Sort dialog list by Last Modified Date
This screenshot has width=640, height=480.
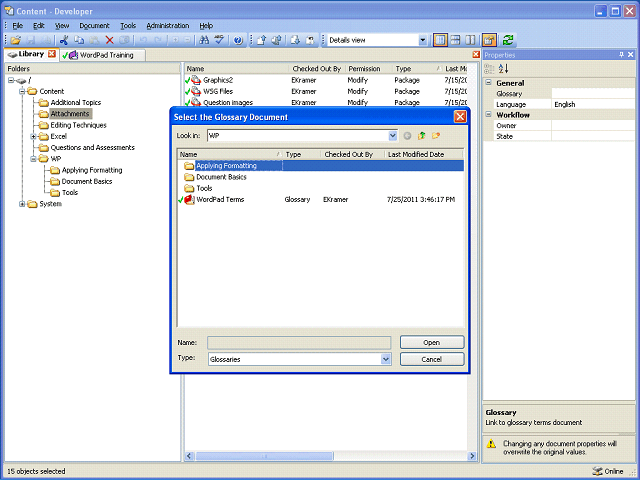pos(424,154)
